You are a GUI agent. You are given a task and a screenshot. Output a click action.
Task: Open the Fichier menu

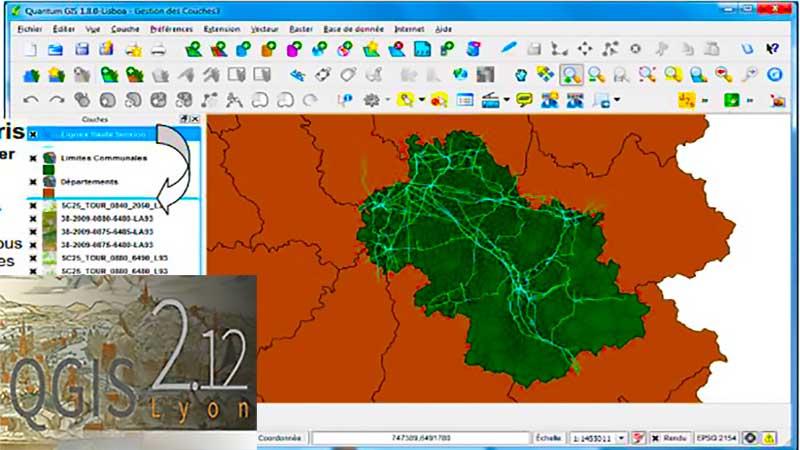30,29
